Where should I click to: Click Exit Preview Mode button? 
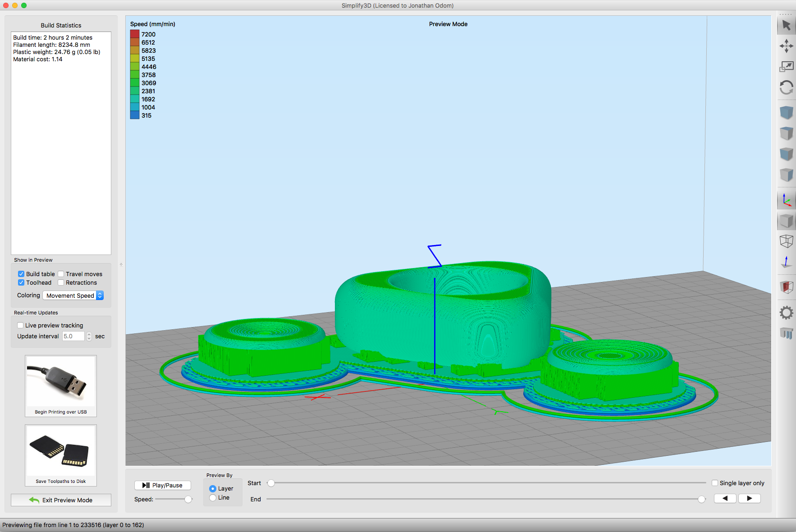tap(61, 500)
